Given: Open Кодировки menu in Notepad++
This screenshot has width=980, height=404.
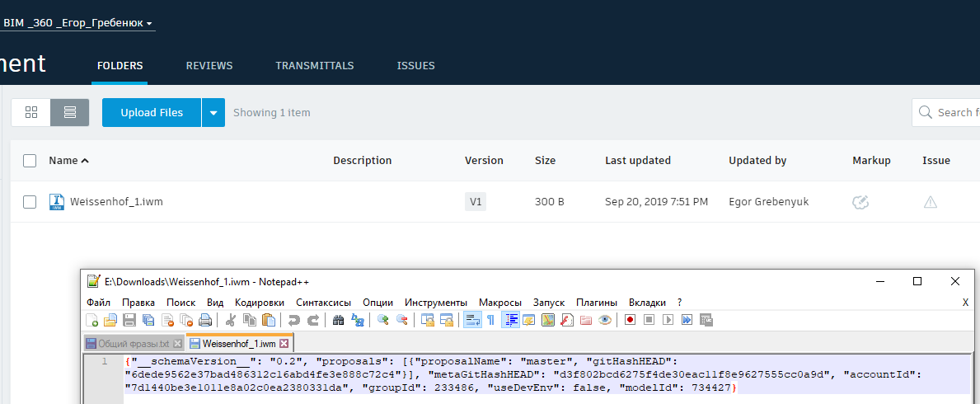Looking at the screenshot, I should click(x=260, y=302).
